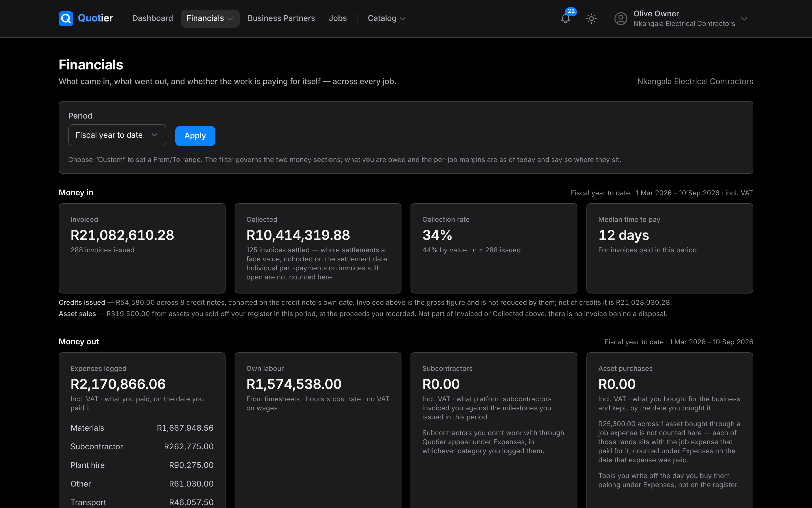The width and height of the screenshot is (812, 508).
Task: Click the notification count badge 22
Action: click(571, 11)
